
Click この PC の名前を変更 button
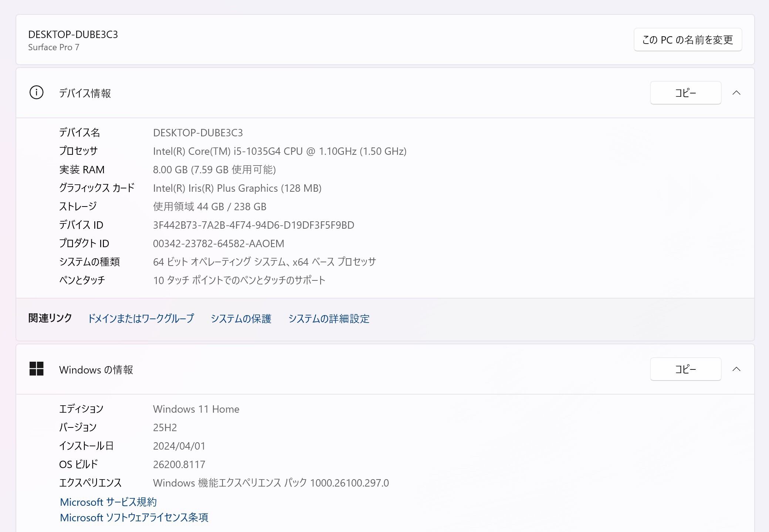click(687, 40)
